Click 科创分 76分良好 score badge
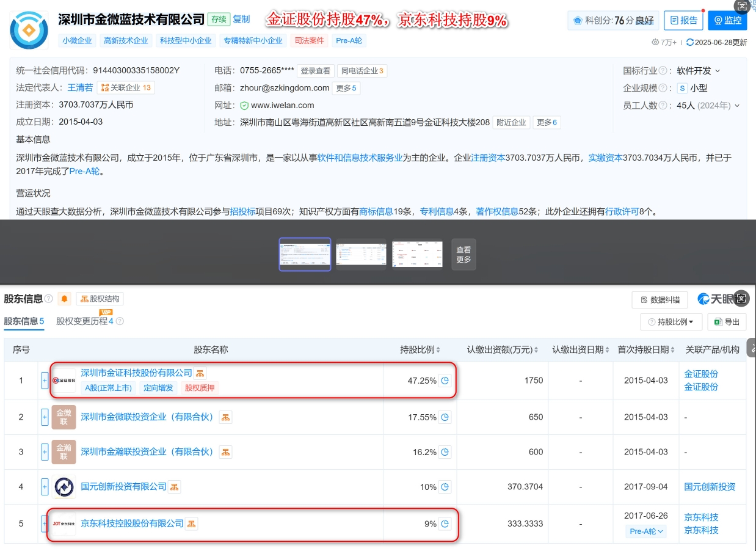The width and height of the screenshot is (756, 551). point(613,20)
